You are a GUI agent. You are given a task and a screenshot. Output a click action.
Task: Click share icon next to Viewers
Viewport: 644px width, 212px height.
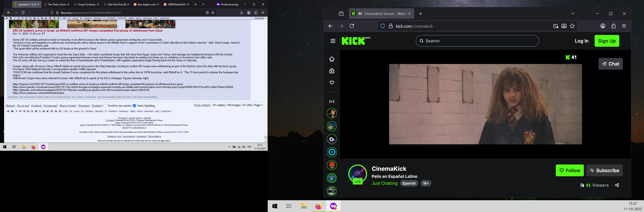coord(617,185)
